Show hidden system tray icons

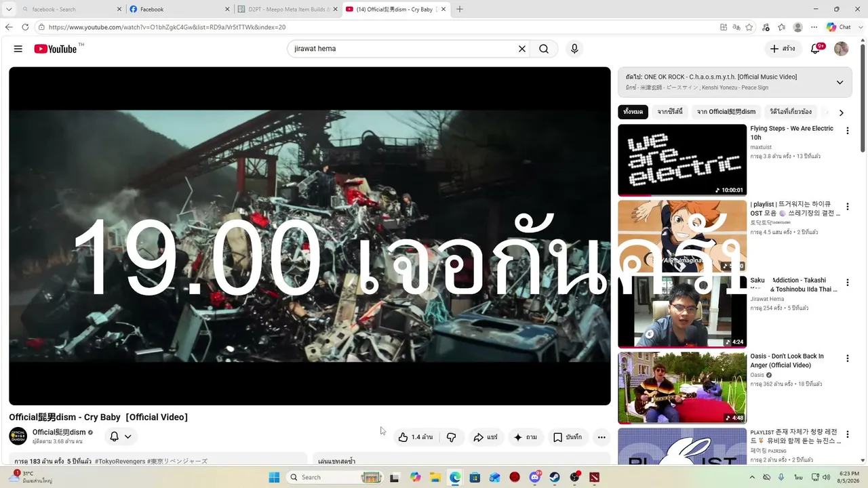[x=751, y=477]
